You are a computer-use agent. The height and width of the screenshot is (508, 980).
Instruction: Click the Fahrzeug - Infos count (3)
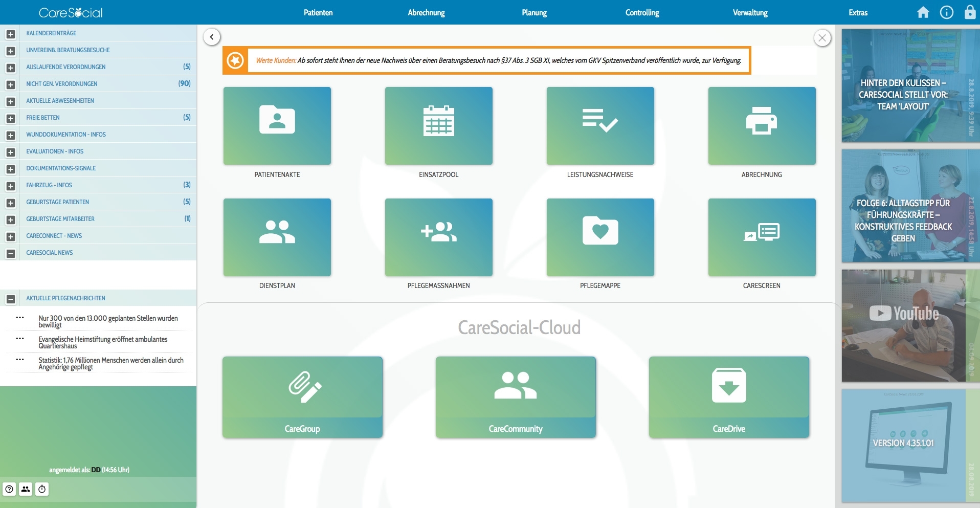coord(187,185)
